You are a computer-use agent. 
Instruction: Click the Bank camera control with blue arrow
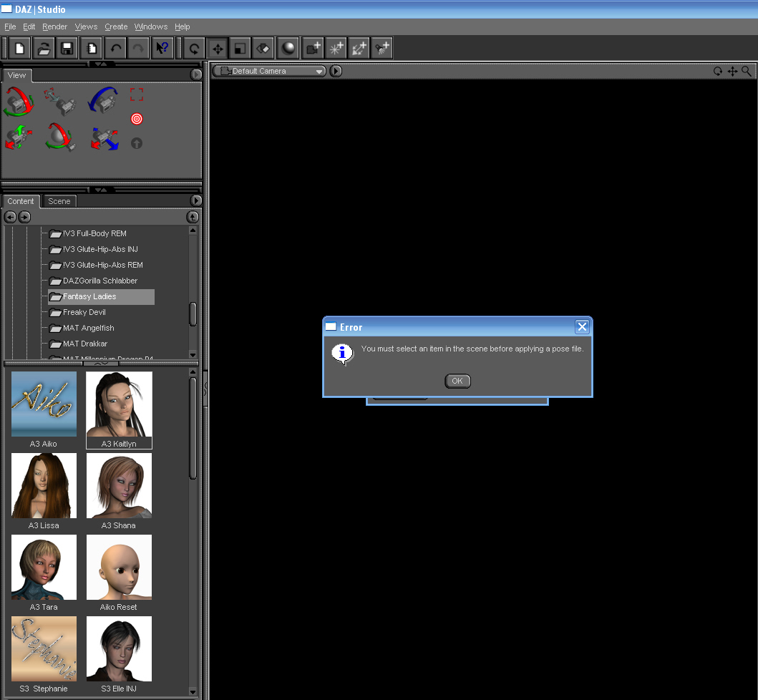point(103,100)
